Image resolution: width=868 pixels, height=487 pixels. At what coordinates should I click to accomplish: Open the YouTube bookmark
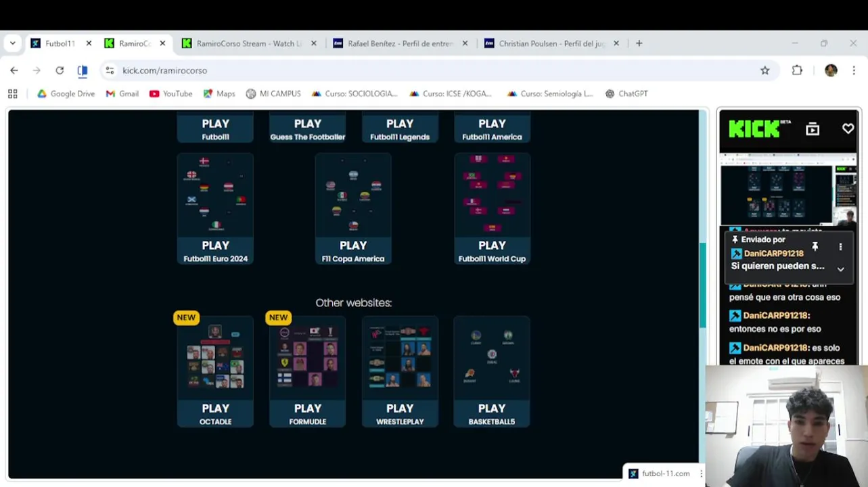171,94
